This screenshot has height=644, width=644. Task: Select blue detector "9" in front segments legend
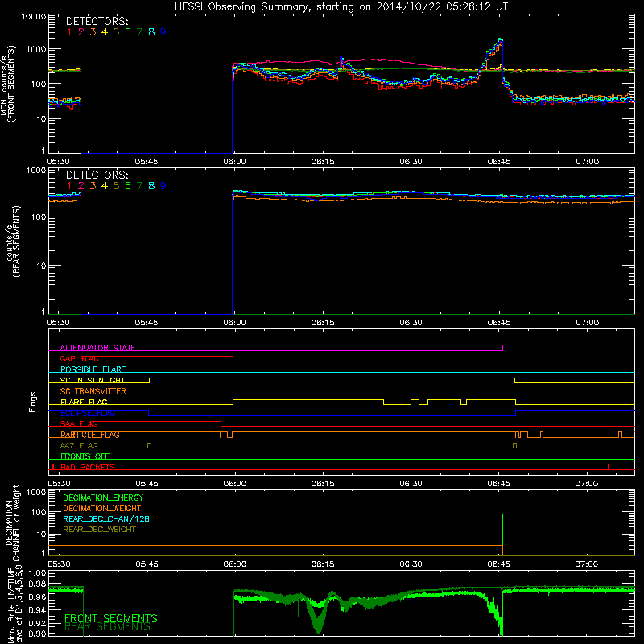tap(163, 32)
